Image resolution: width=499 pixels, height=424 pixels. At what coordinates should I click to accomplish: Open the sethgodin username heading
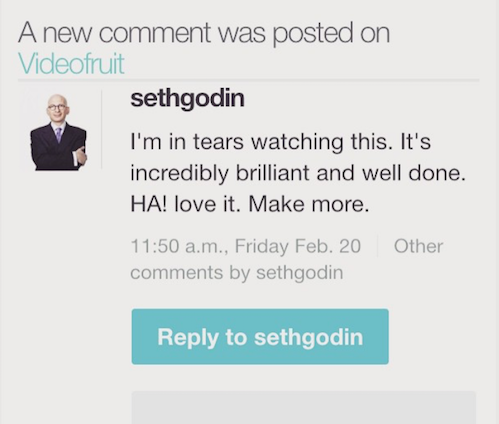coord(187,99)
